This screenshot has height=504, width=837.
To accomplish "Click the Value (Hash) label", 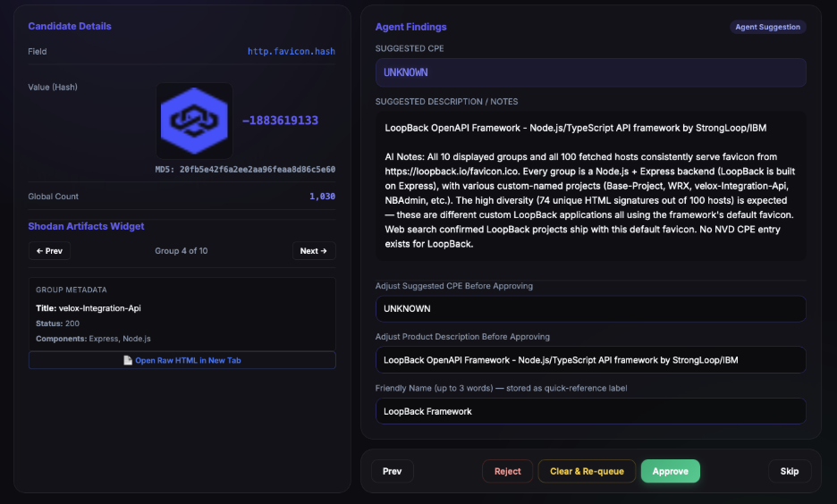I will pyautogui.click(x=52, y=87).
